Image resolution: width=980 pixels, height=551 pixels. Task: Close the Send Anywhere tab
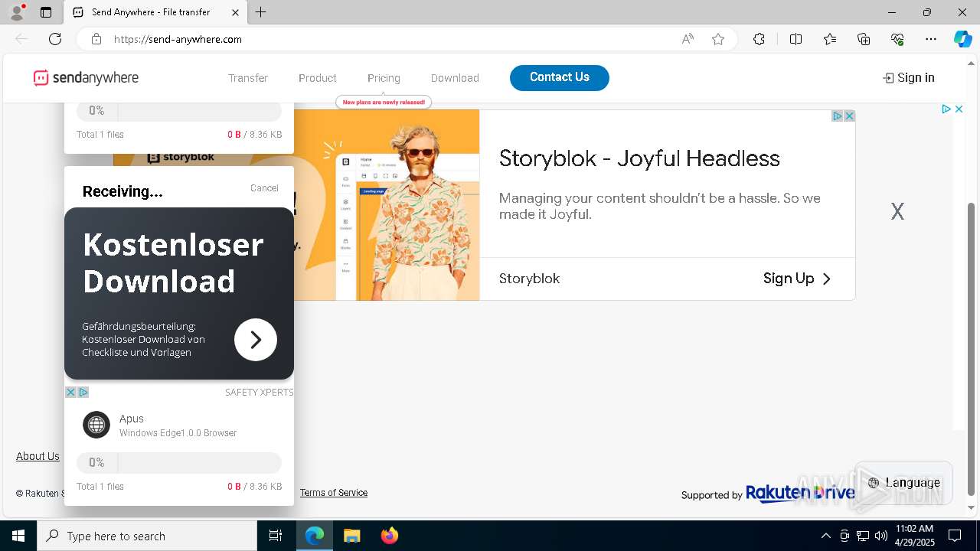click(x=235, y=12)
